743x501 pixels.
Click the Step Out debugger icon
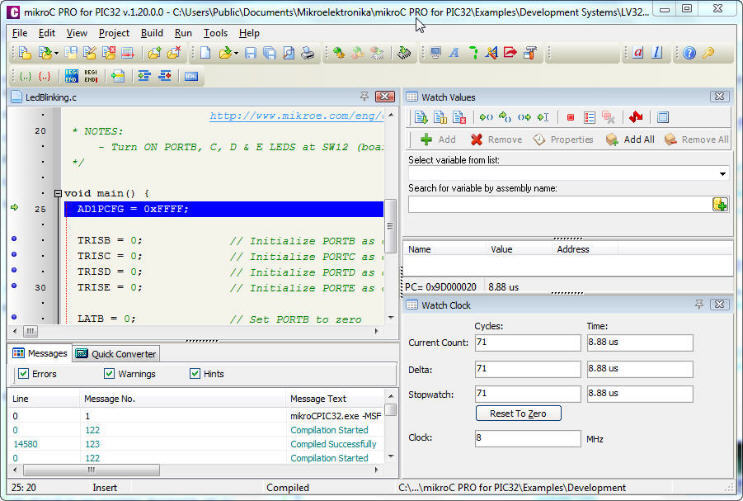pyautogui.click(x=524, y=117)
